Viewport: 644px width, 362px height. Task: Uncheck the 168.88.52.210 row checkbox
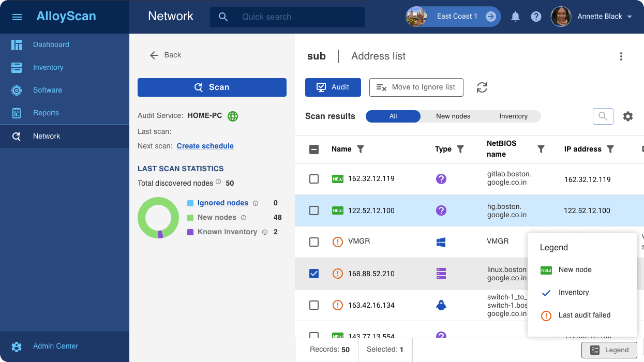(x=314, y=274)
